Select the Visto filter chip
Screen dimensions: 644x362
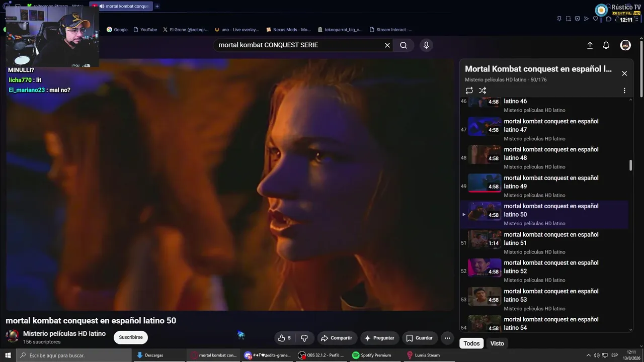point(497,343)
